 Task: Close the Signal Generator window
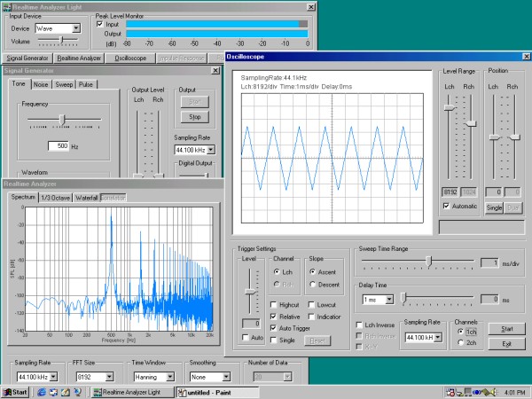pyautogui.click(x=215, y=71)
